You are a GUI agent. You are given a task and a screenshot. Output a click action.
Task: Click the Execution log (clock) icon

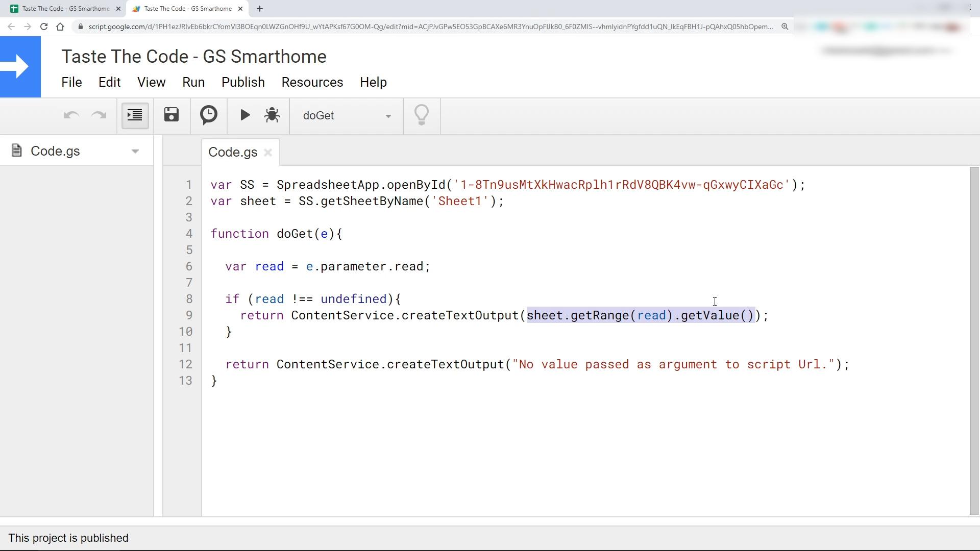pyautogui.click(x=209, y=115)
